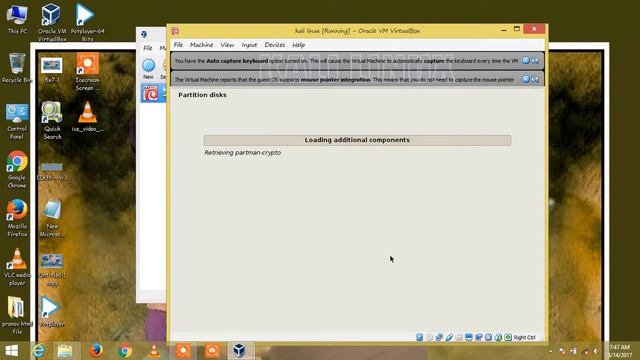Dismiss the mouse pointer integration notification
The height and width of the screenshot is (360, 640).
(526, 79)
